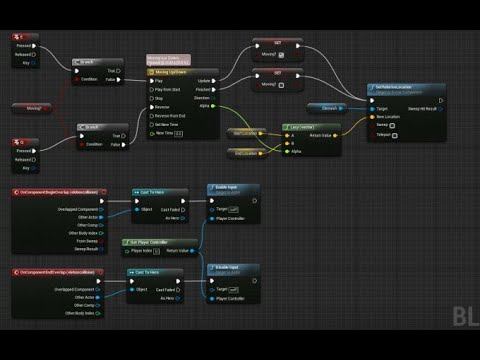The image size is (480, 360).
Task: Select the SetRelativeLocation node header
Action: click(406, 89)
